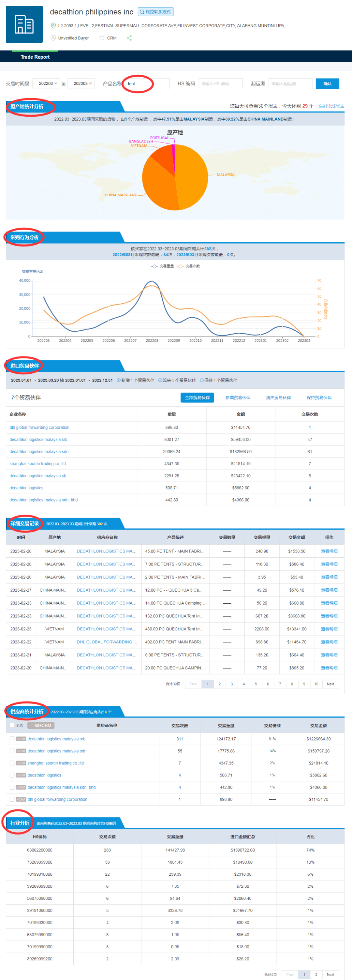Image resolution: width=352 pixels, height=980 pixels.
Task: Go to page 2 of transaction records
Action: pyautogui.click(x=219, y=684)
